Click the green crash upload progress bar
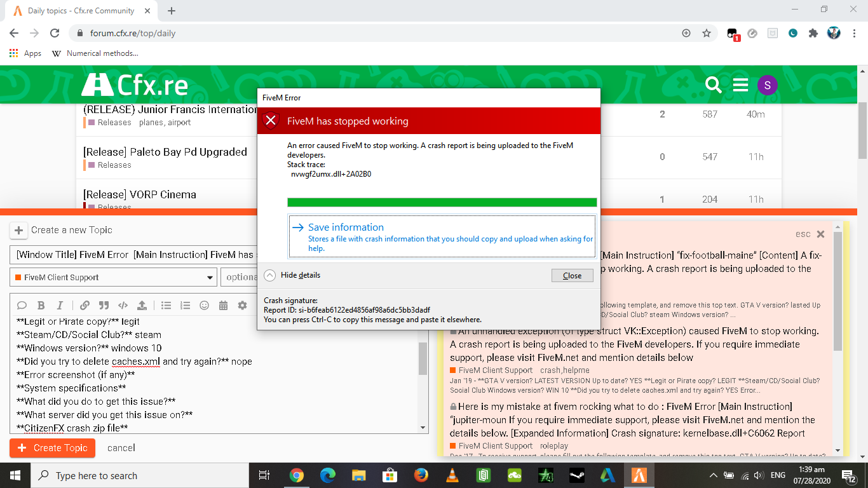Viewport: 868px width, 488px height. pos(441,202)
